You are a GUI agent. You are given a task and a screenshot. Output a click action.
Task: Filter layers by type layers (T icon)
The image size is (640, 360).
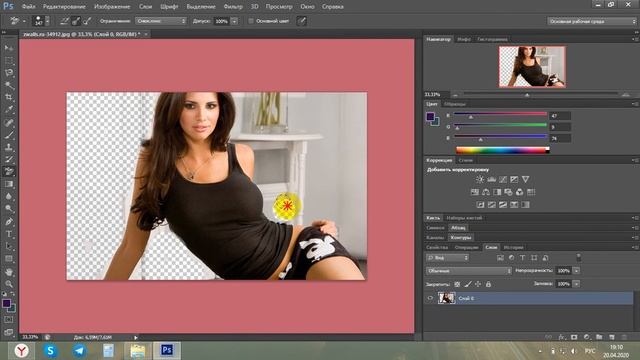[x=522, y=258]
